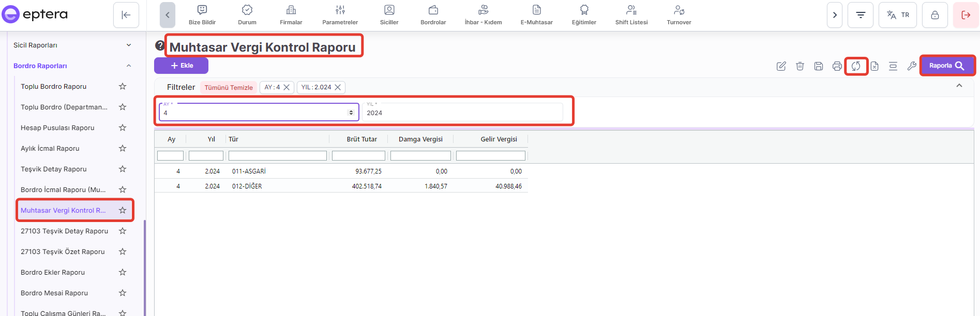Click the help question mark icon
Image resolution: width=980 pixels, height=316 pixels.
click(x=160, y=46)
